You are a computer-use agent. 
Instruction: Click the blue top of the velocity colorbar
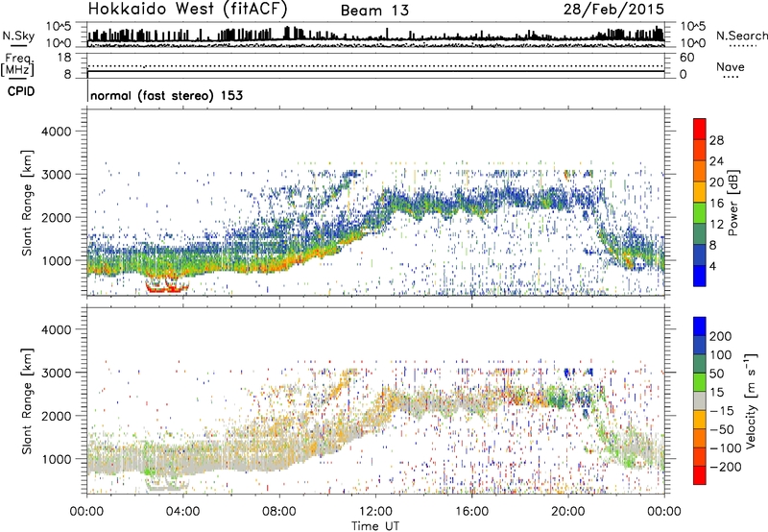700,326
